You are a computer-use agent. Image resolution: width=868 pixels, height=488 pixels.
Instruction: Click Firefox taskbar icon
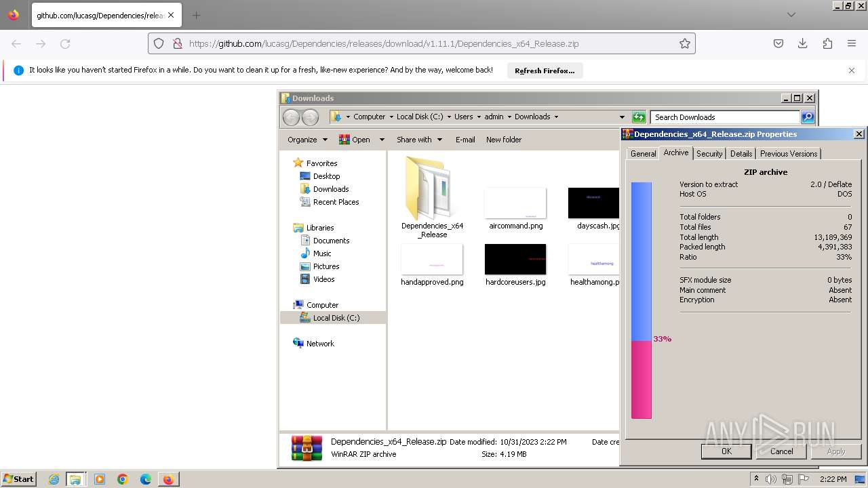[x=168, y=479]
